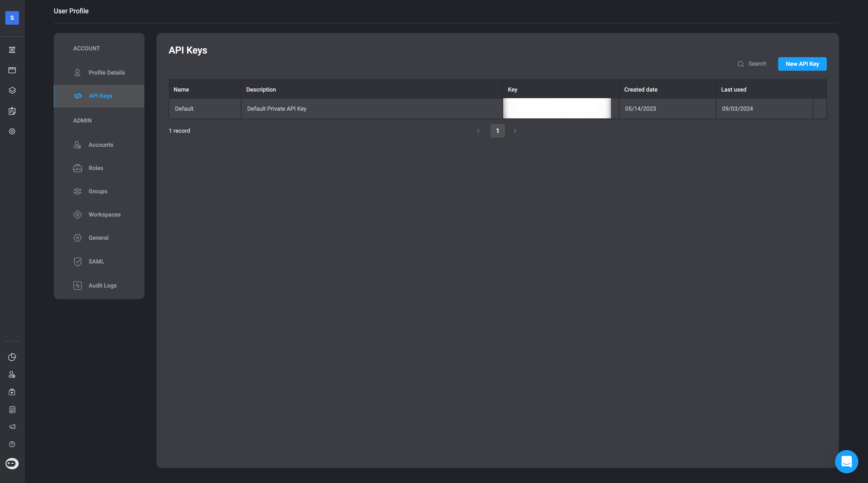
Task: Create a New API Key
Action: 802,64
